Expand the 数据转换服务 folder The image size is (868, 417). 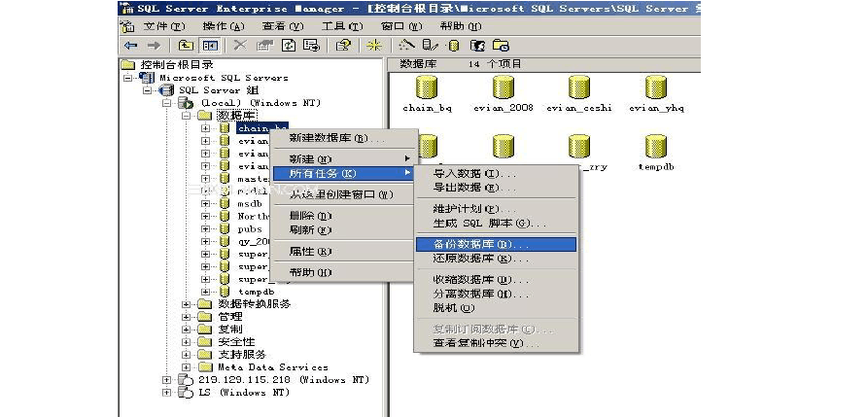186,304
